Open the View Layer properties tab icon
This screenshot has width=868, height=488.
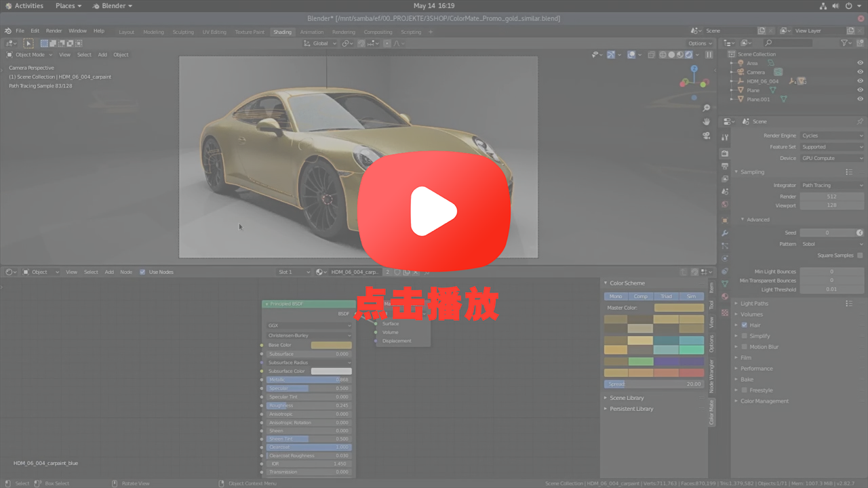[x=725, y=179]
